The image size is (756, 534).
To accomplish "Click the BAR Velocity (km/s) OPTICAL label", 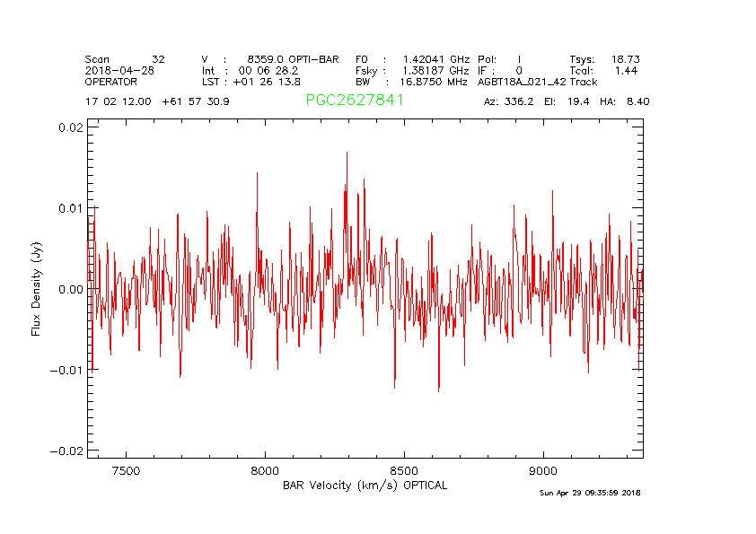I will click(365, 486).
